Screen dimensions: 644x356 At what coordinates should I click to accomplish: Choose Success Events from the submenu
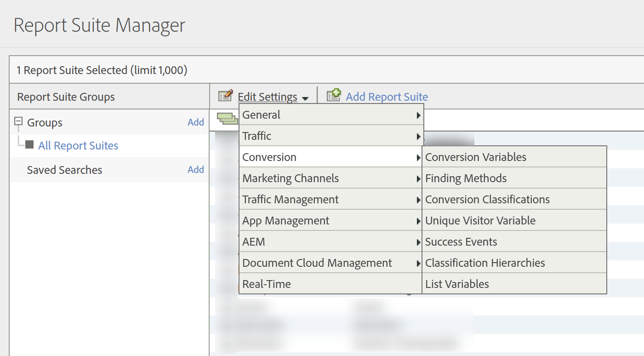point(514,241)
